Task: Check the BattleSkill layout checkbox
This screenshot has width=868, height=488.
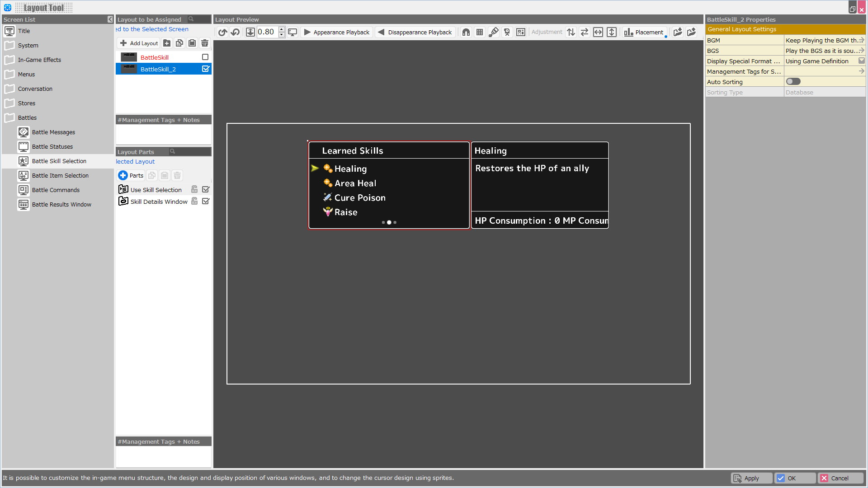Action: [x=205, y=57]
